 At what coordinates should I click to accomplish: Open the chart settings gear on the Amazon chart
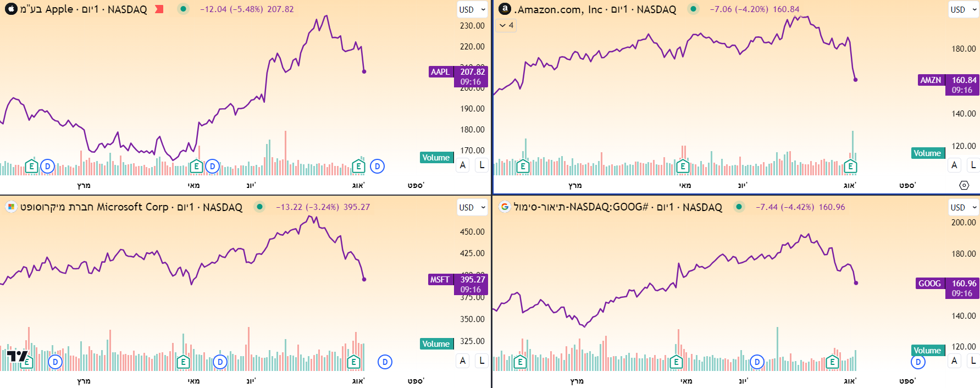965,186
